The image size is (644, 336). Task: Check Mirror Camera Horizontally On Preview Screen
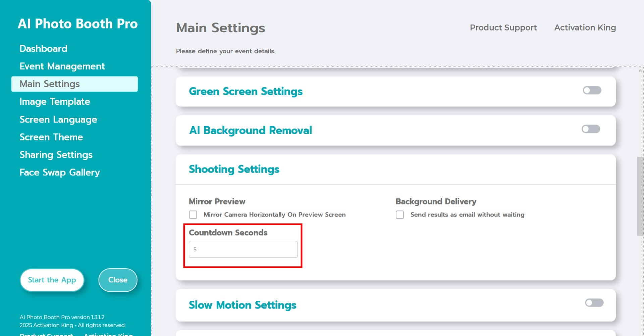click(x=193, y=214)
